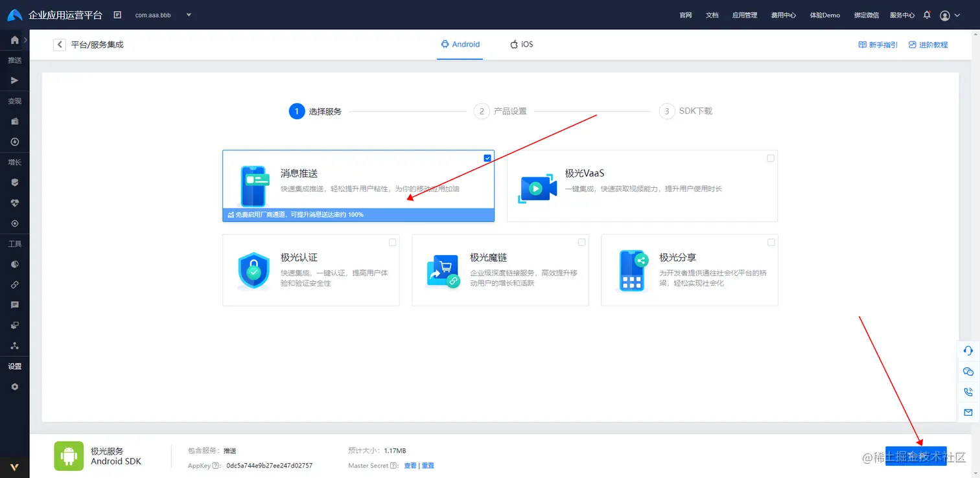Click the AppKey help question mark
Screen dimensions: 980x478
[x=215, y=466]
